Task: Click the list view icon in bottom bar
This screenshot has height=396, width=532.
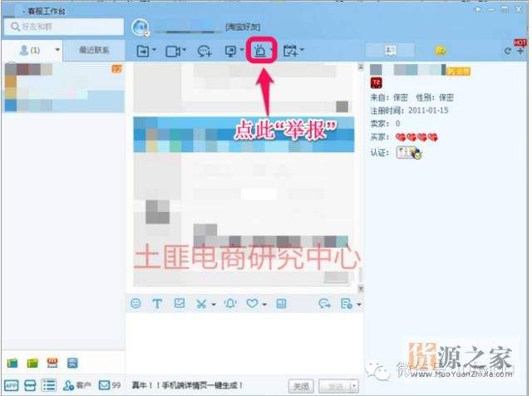Action: 49,385
